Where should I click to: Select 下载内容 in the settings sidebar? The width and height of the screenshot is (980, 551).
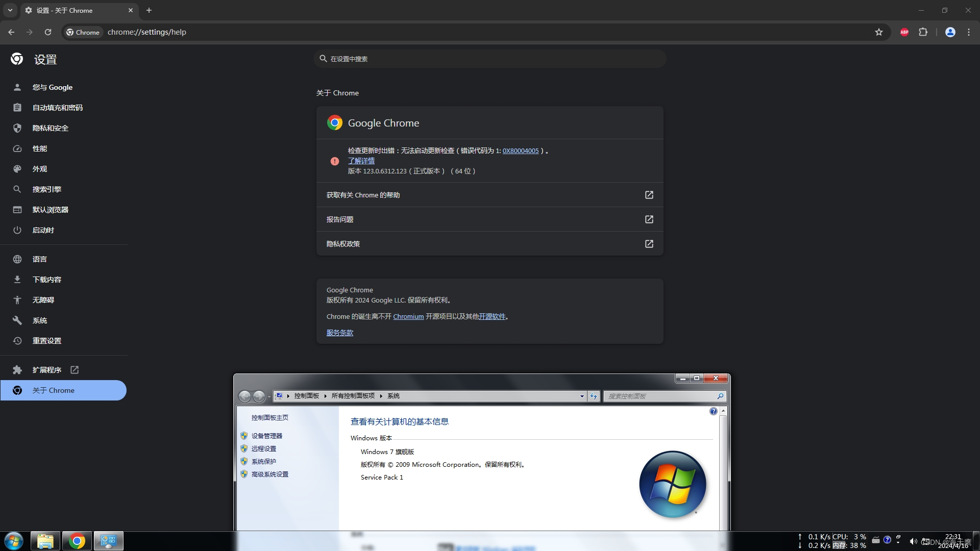pos(46,280)
